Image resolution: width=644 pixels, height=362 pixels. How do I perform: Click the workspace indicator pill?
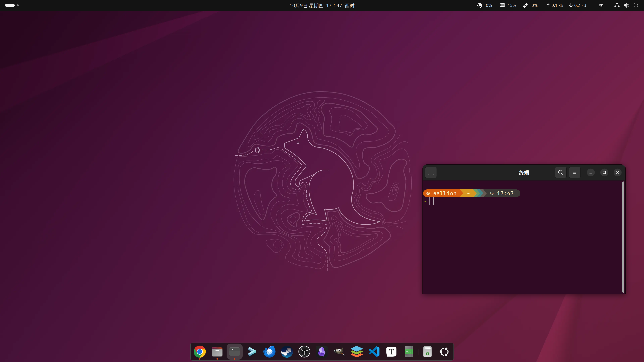tap(10, 5)
